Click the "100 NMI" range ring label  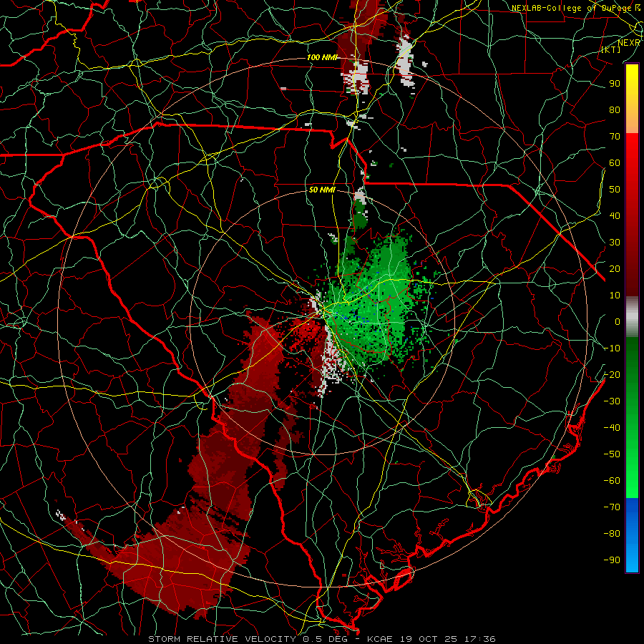point(321,57)
